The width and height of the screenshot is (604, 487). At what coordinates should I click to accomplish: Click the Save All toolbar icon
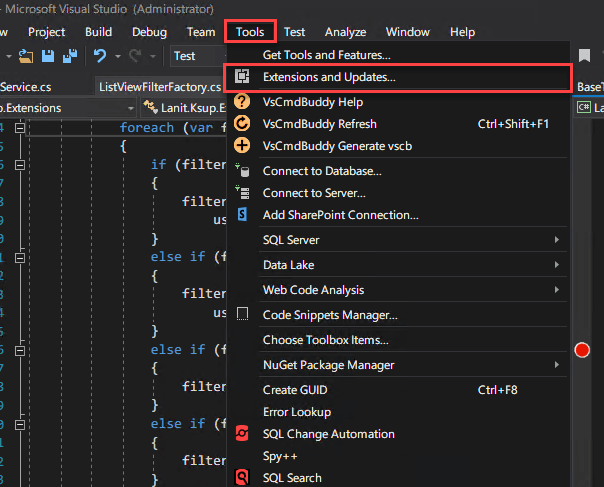click(x=72, y=57)
